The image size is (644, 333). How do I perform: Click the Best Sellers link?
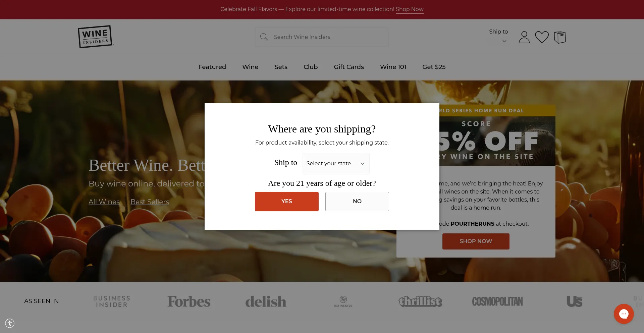[150, 202]
